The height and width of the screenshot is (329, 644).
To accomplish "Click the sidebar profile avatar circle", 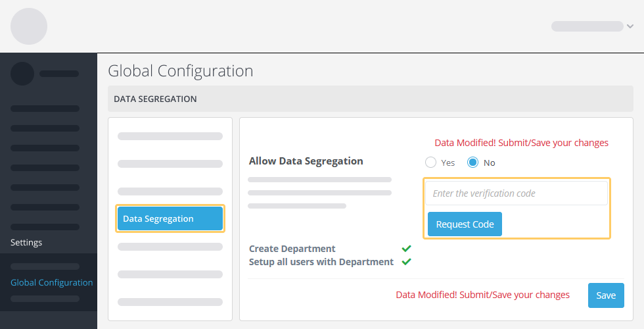I will (22, 74).
